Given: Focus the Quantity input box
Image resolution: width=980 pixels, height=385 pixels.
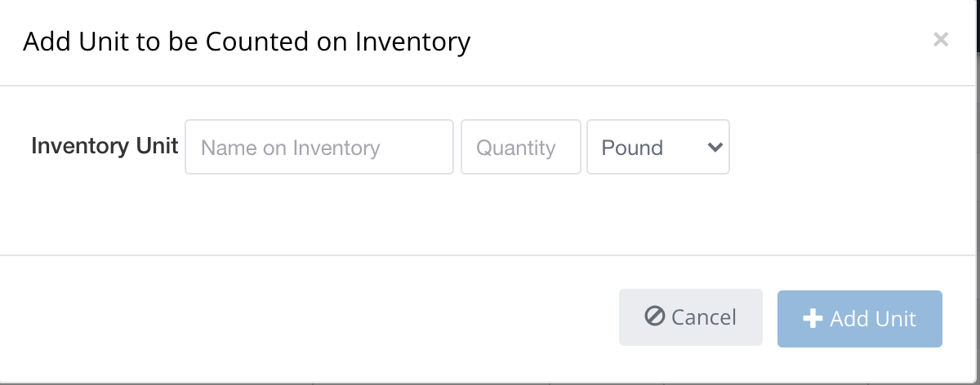Looking at the screenshot, I should pos(520,148).
